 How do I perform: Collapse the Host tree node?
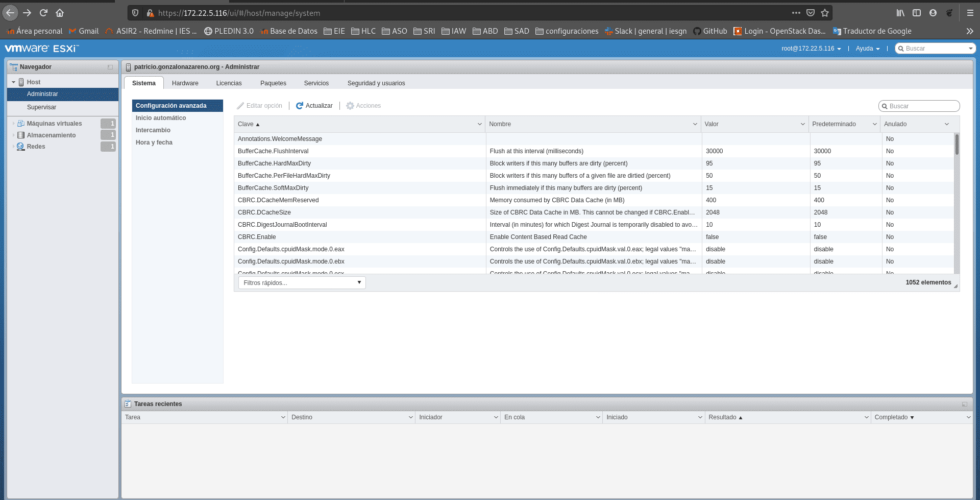tap(14, 82)
